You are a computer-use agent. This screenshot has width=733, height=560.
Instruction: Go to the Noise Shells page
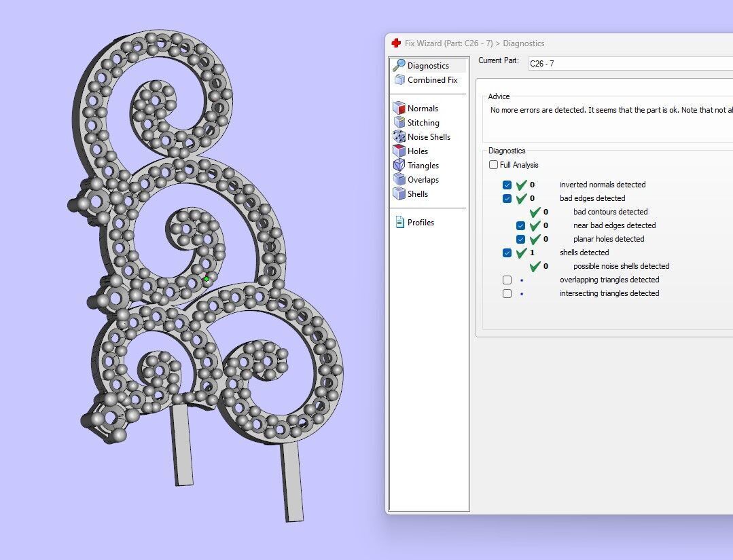pos(429,137)
